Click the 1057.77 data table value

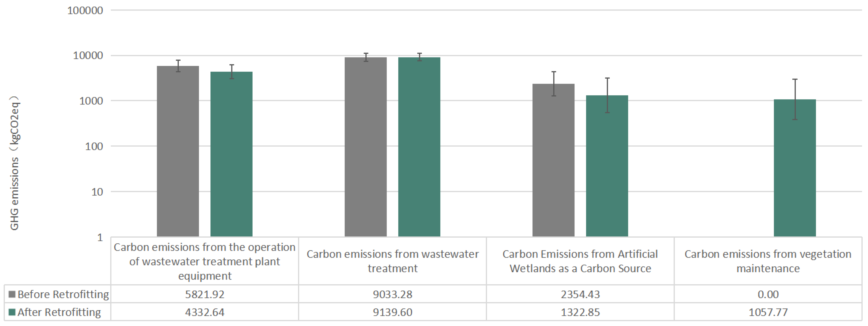768,312
